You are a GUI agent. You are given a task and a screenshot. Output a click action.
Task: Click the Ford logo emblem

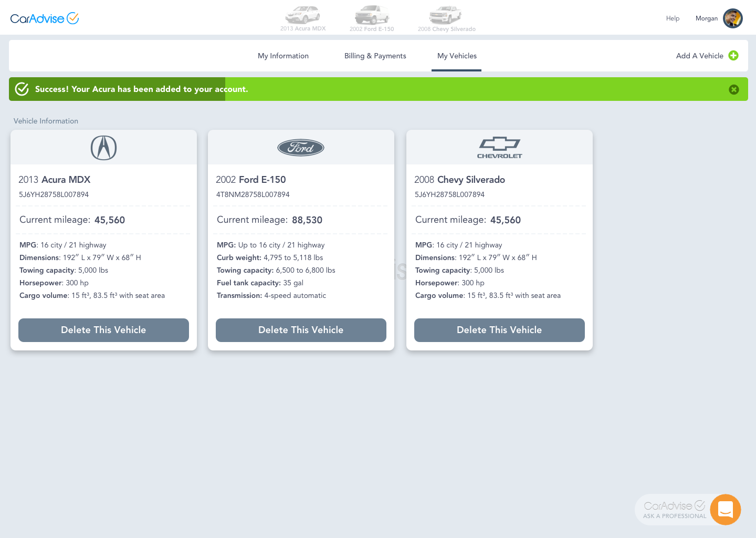click(x=301, y=148)
